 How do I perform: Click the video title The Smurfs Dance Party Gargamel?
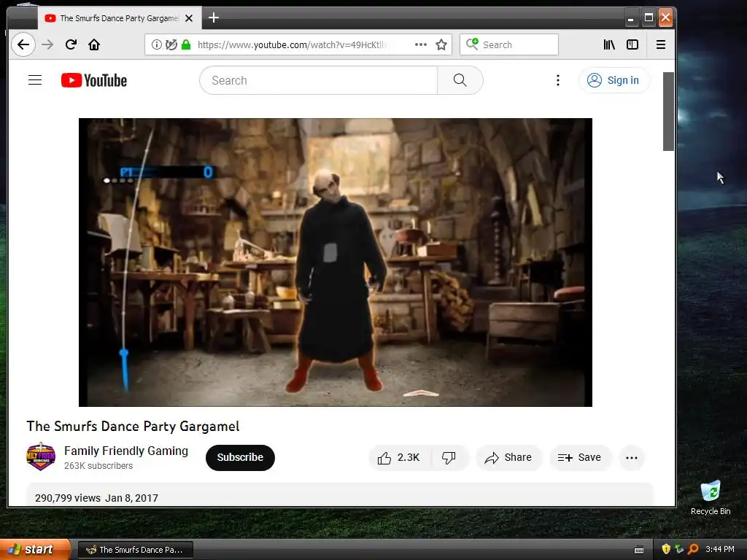(133, 426)
